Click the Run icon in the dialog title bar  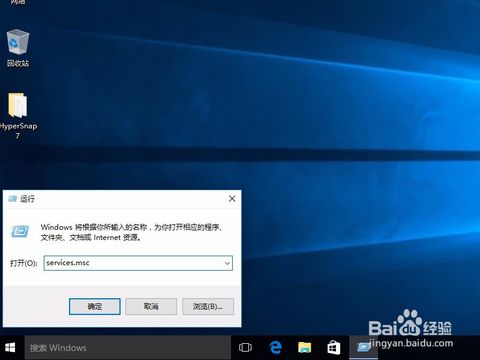[x=13, y=199]
